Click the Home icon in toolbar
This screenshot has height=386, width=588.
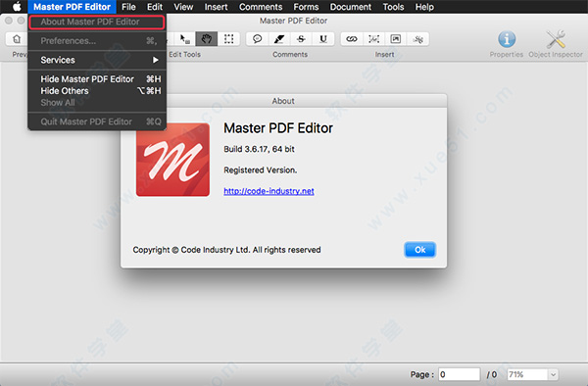tap(17, 39)
